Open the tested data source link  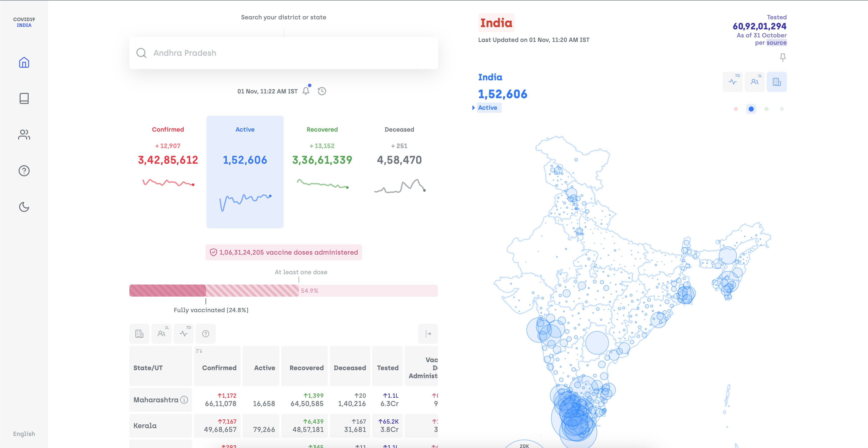click(776, 43)
